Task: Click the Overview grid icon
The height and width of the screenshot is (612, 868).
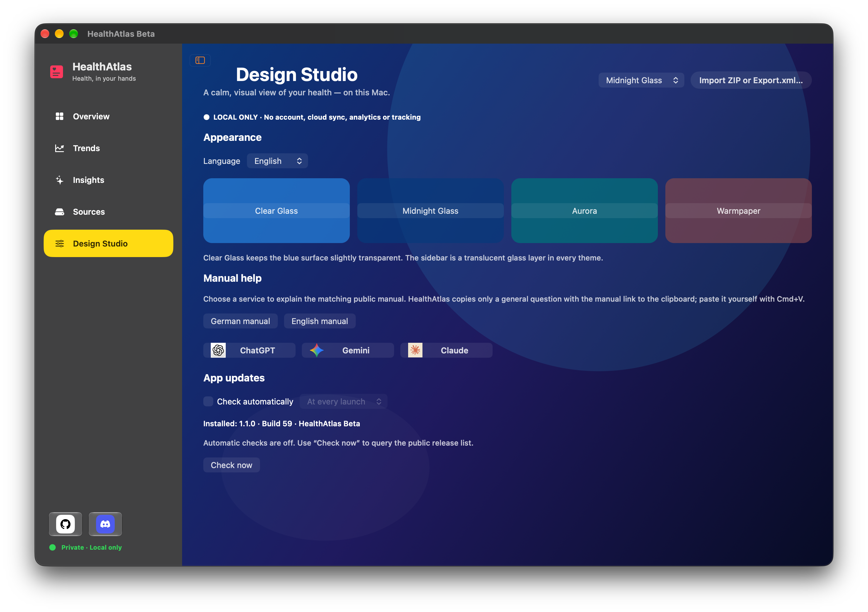Action: click(x=59, y=116)
